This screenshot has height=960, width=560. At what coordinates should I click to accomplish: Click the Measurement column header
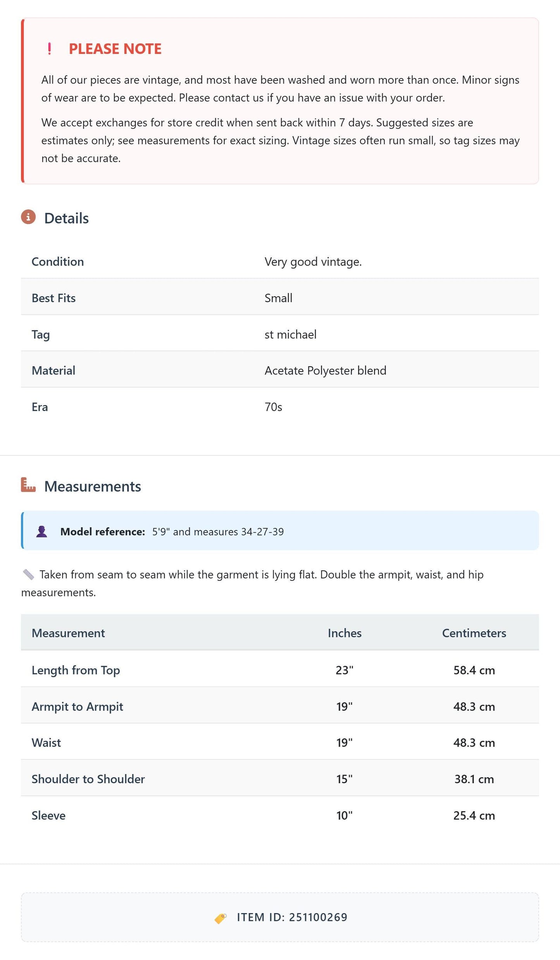[68, 633]
